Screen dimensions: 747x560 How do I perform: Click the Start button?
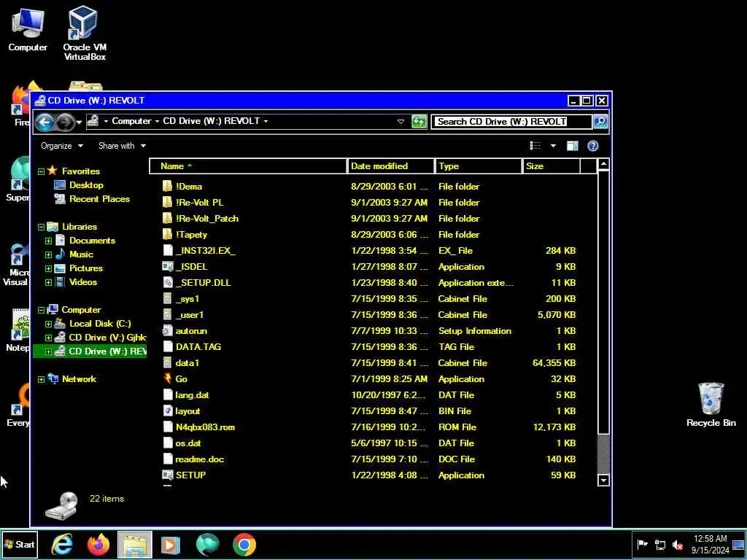tap(19, 544)
